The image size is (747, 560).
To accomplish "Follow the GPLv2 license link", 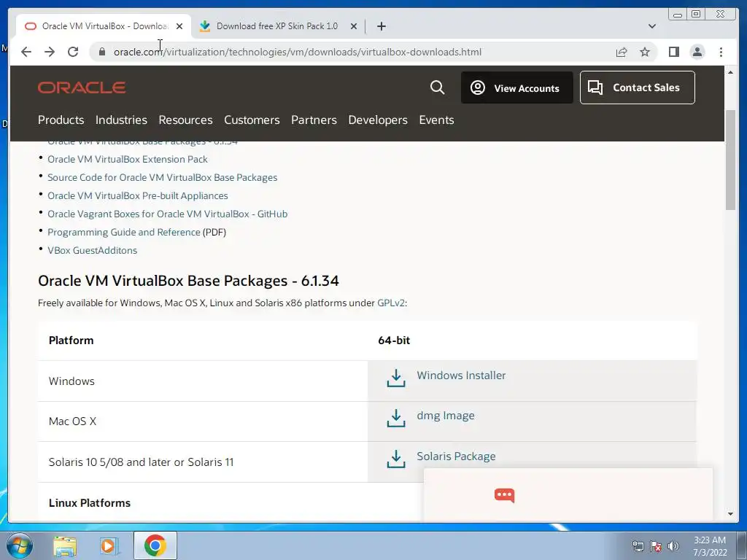I will click(391, 303).
